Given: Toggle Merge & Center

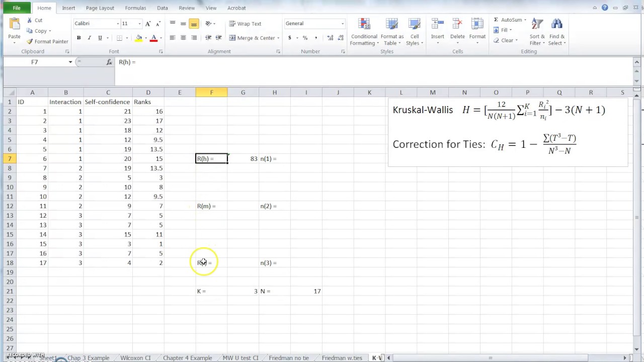Looking at the screenshot, I should pyautogui.click(x=252, y=38).
